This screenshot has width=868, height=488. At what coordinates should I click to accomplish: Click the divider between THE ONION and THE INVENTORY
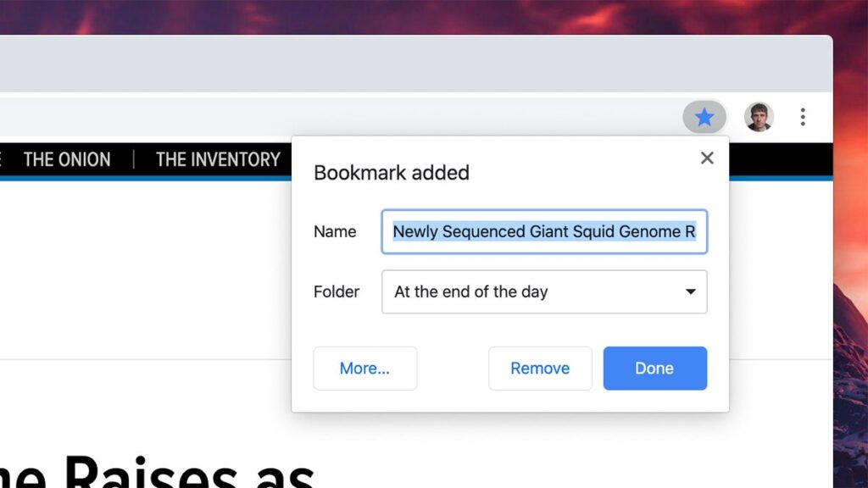[x=134, y=159]
